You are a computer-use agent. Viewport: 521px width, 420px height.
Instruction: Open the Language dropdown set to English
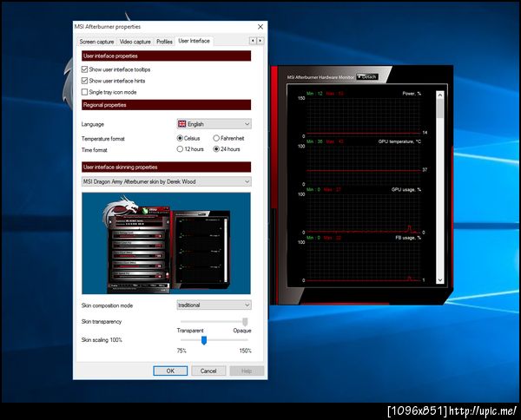pyautogui.click(x=214, y=124)
